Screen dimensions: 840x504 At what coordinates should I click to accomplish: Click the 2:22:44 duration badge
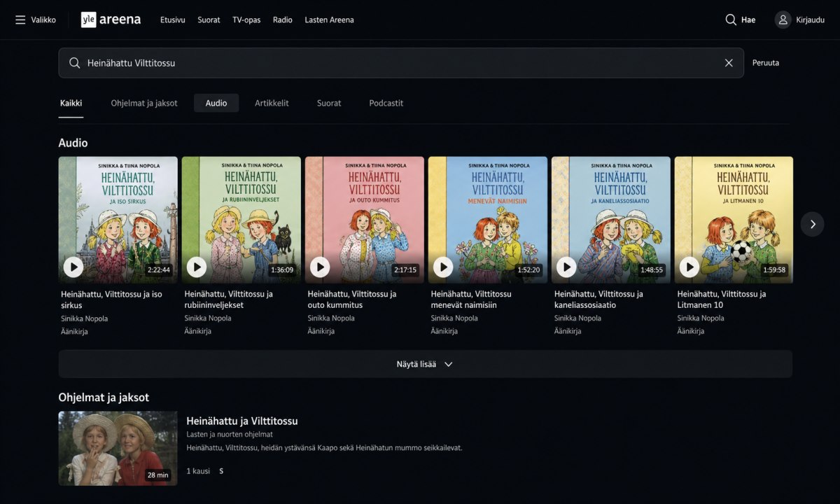(x=159, y=270)
